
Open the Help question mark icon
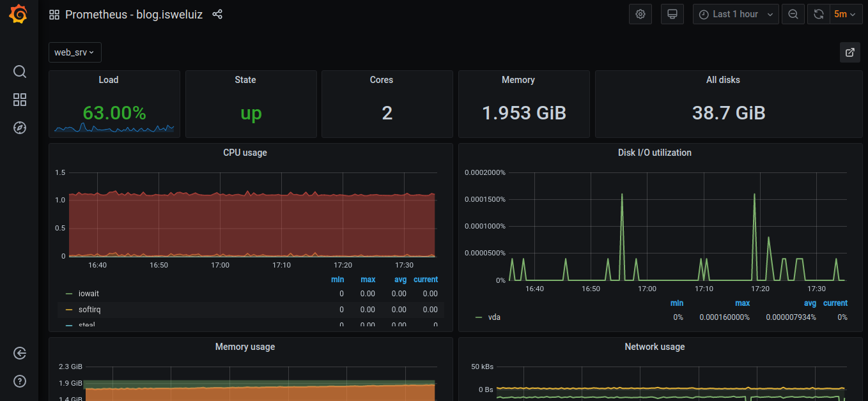(19, 381)
